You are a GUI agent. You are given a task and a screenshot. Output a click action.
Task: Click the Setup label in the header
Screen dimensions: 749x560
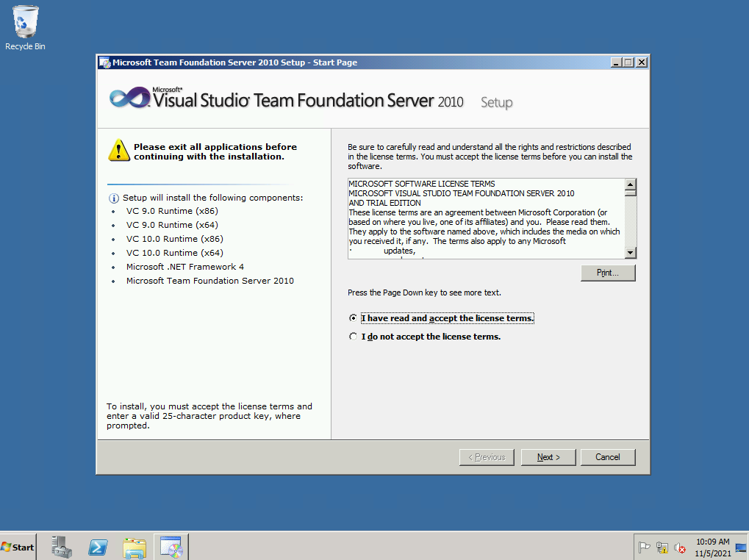pos(497,103)
